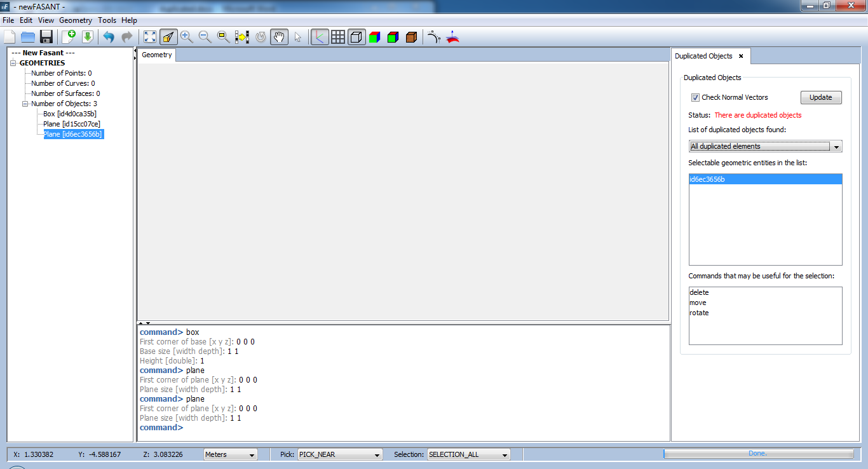The width and height of the screenshot is (868, 469).
Task: Click the Open folder icon
Action: point(28,37)
